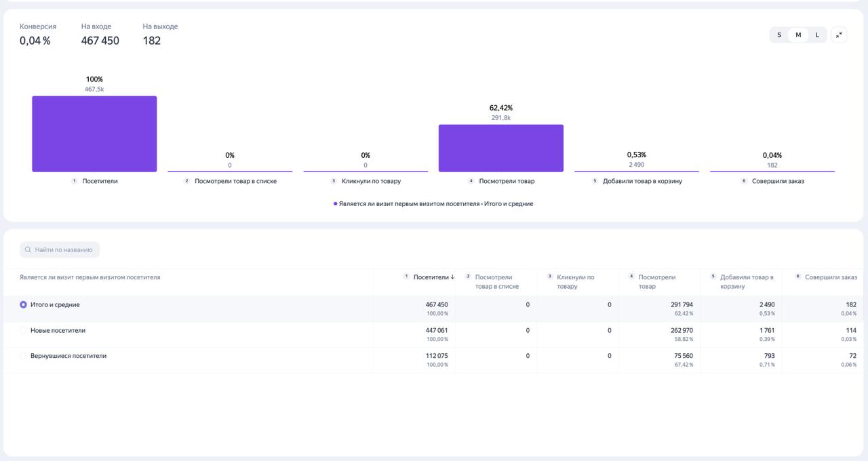Select the Итого и средние radio button
This screenshot has height=461, width=868.
(x=24, y=305)
